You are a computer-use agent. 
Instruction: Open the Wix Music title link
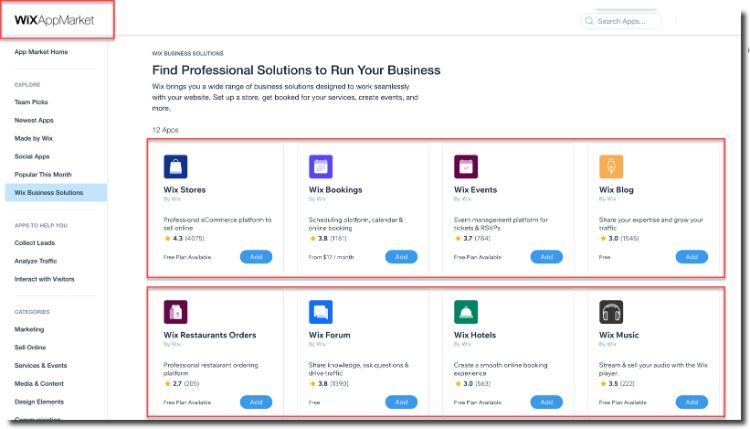619,335
